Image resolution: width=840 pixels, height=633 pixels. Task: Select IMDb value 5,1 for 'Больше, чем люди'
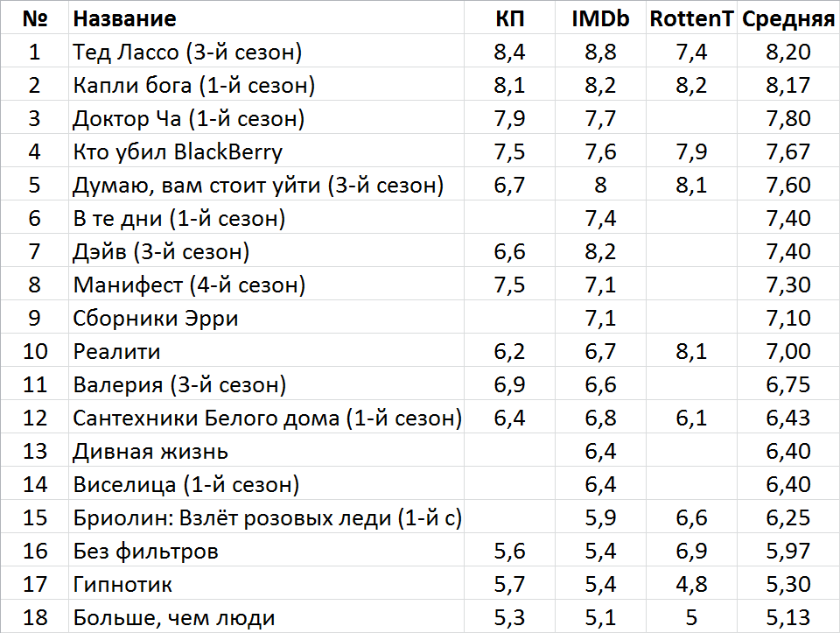pos(600,615)
